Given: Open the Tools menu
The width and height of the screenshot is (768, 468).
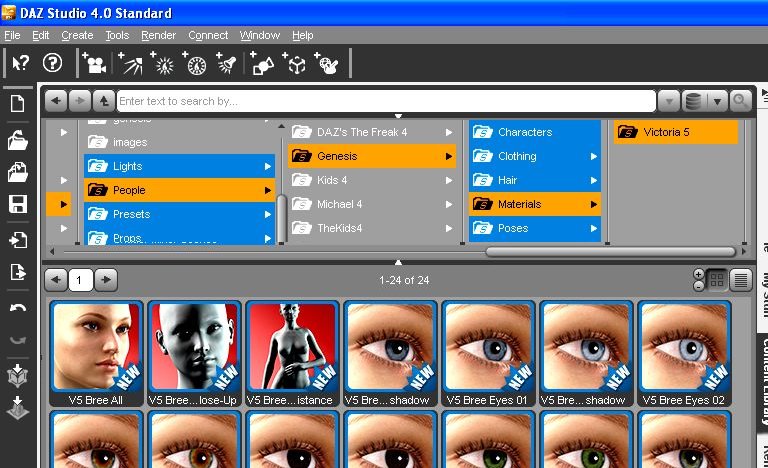Looking at the screenshot, I should tap(117, 35).
